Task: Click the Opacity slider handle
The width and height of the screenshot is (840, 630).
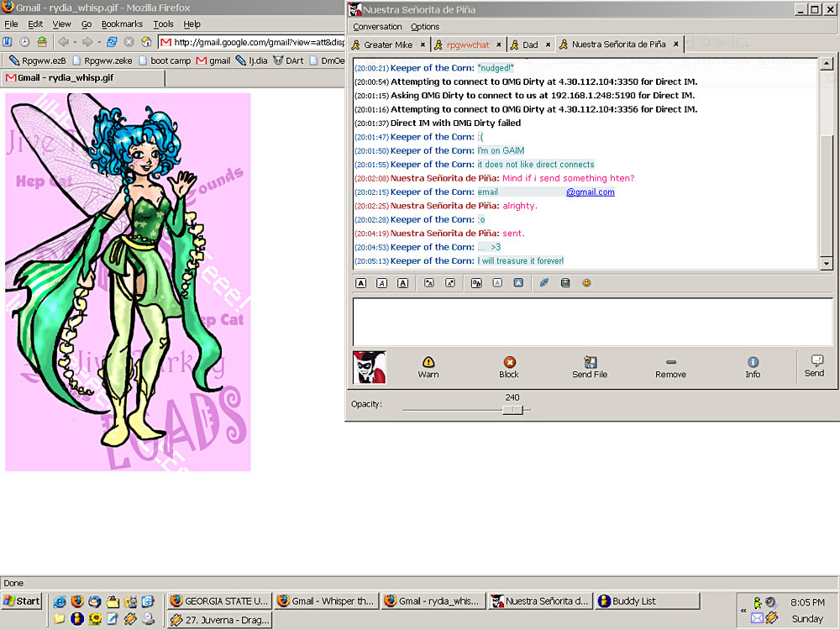Action: [x=512, y=410]
